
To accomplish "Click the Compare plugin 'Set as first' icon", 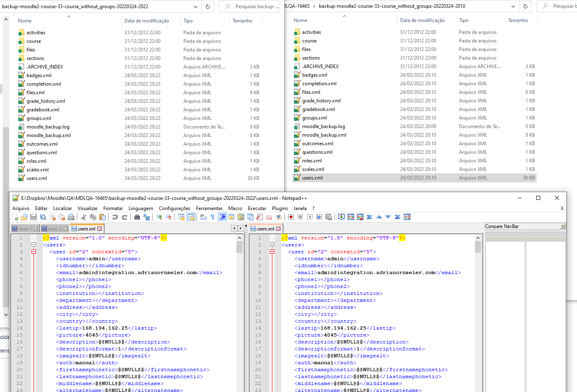I will [341, 217].
